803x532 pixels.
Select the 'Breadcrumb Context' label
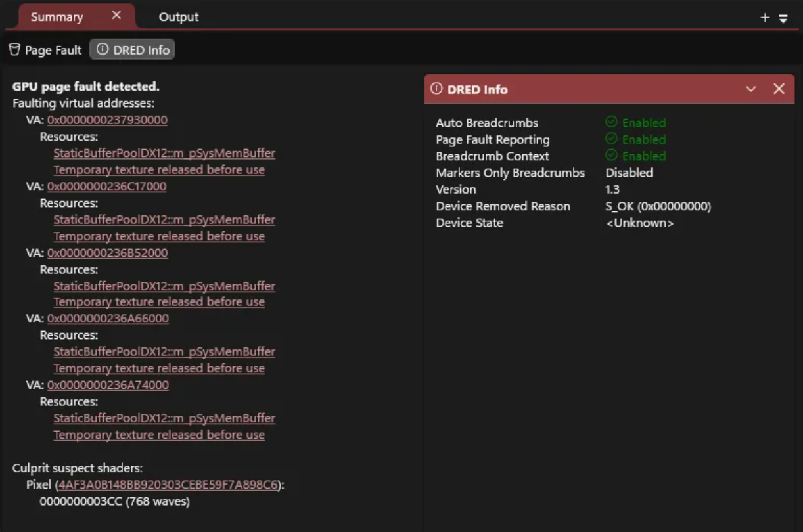coord(492,156)
